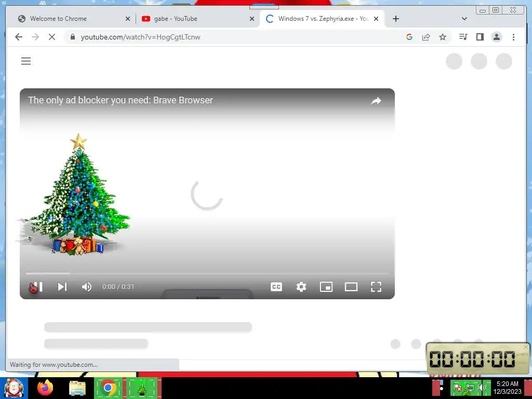Open the volume tray icon
This screenshot has width=532, height=399.
[x=482, y=388]
